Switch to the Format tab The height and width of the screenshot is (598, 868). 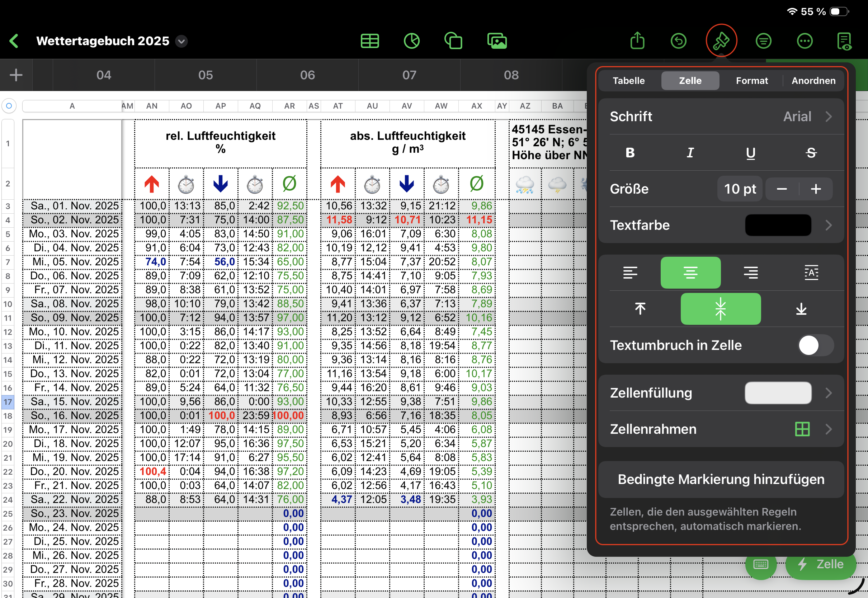point(751,81)
